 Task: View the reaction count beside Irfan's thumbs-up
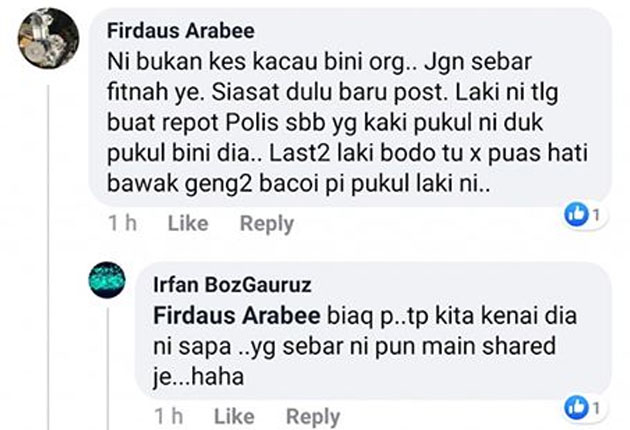[x=596, y=409]
